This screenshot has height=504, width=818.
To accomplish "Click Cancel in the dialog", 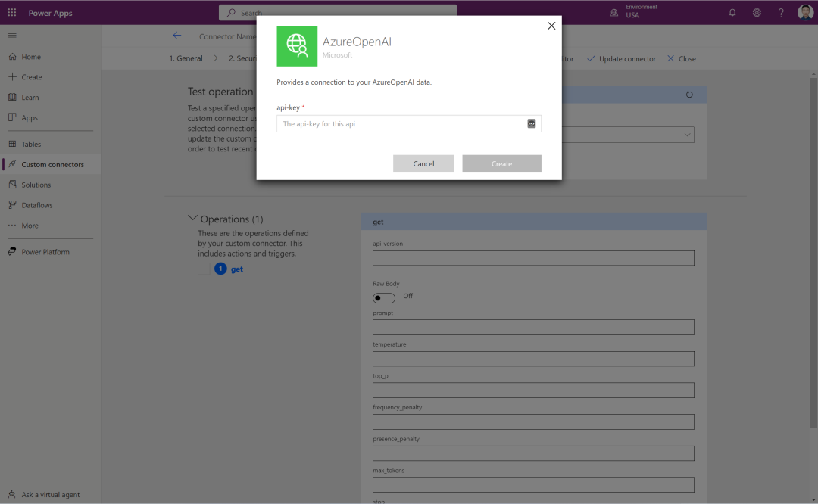I will pos(423,163).
